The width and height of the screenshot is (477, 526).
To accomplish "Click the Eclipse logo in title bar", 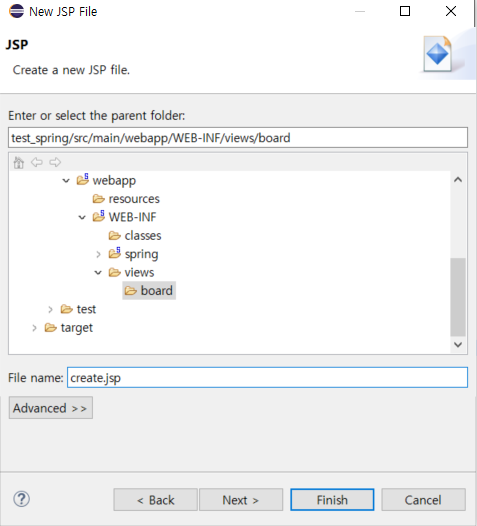I will [x=17, y=11].
